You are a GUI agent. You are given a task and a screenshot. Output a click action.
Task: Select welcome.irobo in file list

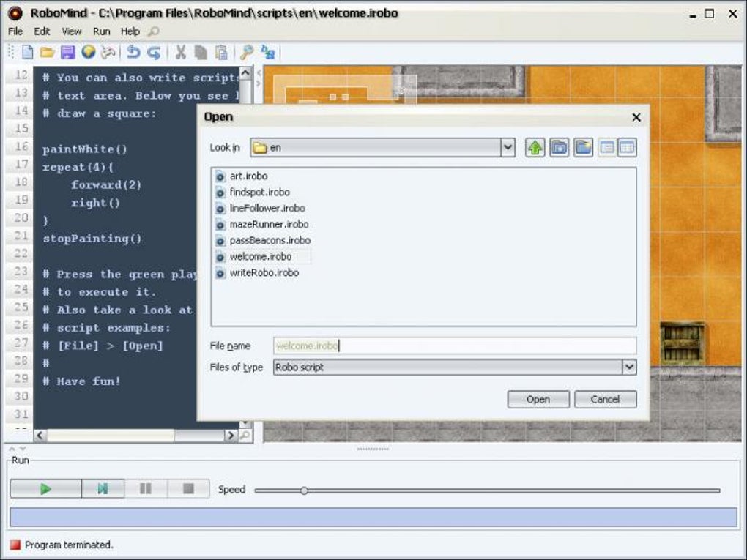click(261, 257)
